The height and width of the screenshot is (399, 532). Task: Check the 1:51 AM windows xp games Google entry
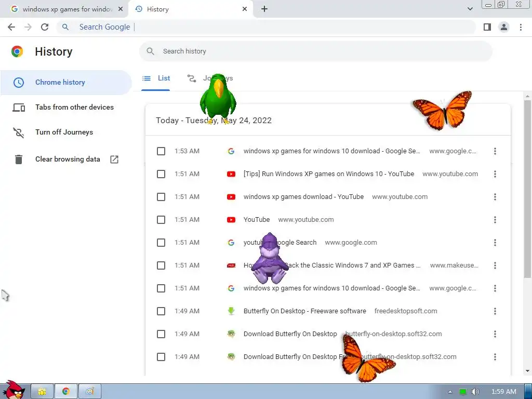(161, 288)
